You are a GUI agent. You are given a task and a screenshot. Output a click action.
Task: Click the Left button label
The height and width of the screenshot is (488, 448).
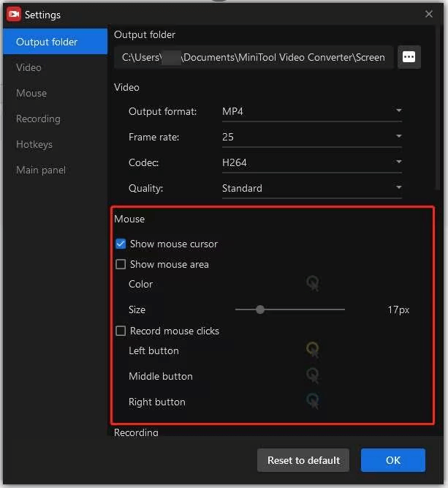[153, 350]
